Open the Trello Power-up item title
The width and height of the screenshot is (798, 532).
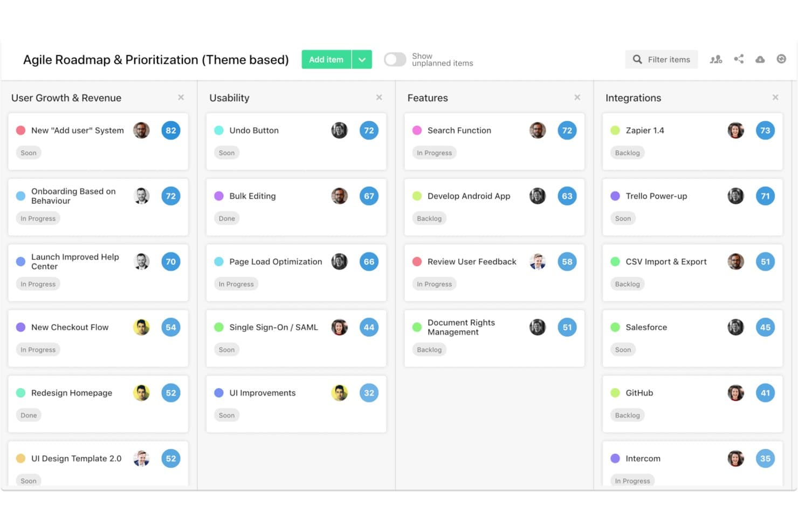pos(656,196)
